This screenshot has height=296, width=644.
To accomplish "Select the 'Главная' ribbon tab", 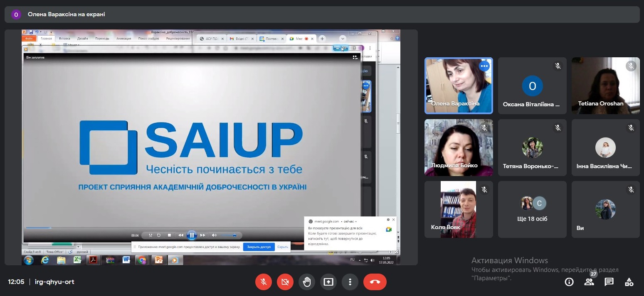I will [x=46, y=39].
